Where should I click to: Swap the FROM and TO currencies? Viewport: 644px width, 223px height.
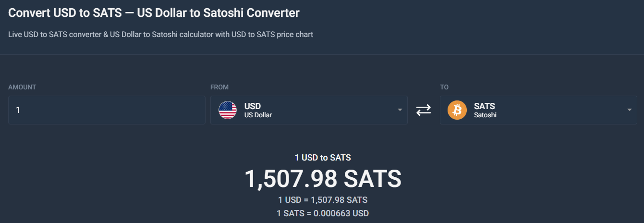coord(424,110)
